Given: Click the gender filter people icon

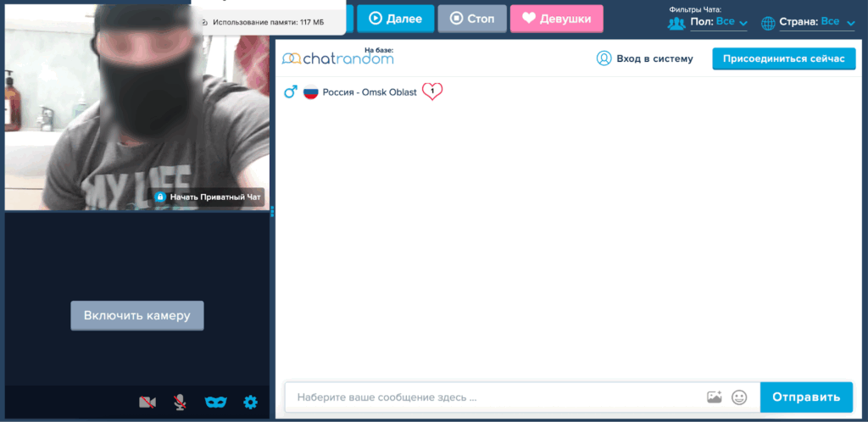Looking at the screenshot, I should [x=676, y=23].
